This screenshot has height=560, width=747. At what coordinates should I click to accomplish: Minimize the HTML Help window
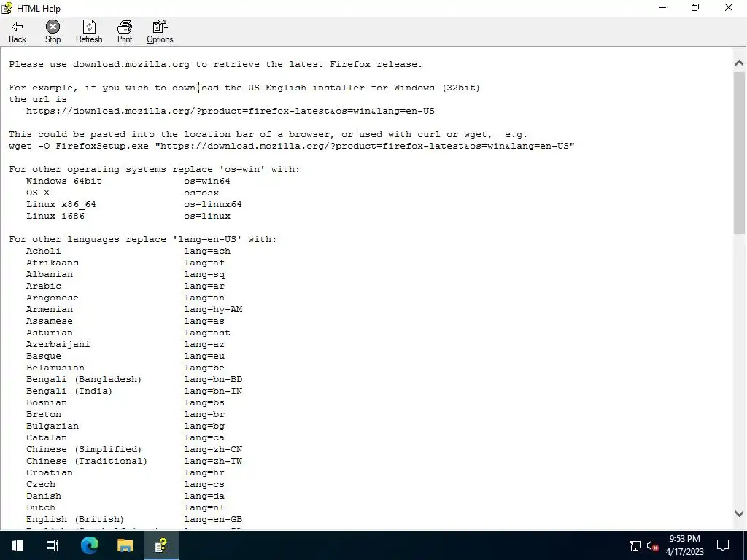(662, 7)
